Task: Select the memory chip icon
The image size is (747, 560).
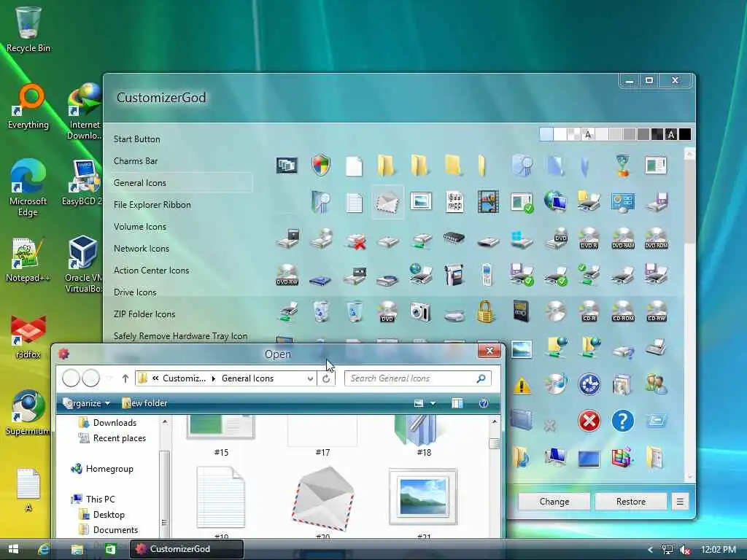Action: (x=454, y=237)
